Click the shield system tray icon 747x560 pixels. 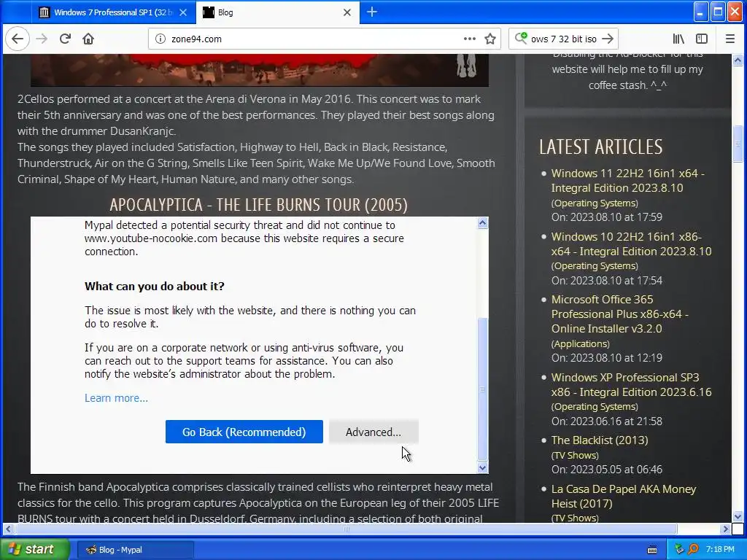click(679, 550)
